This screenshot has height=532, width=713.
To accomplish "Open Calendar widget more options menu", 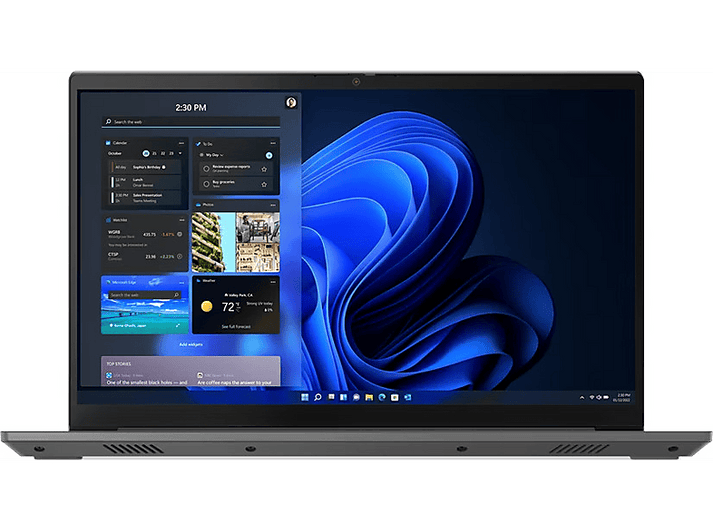I will point(181,143).
